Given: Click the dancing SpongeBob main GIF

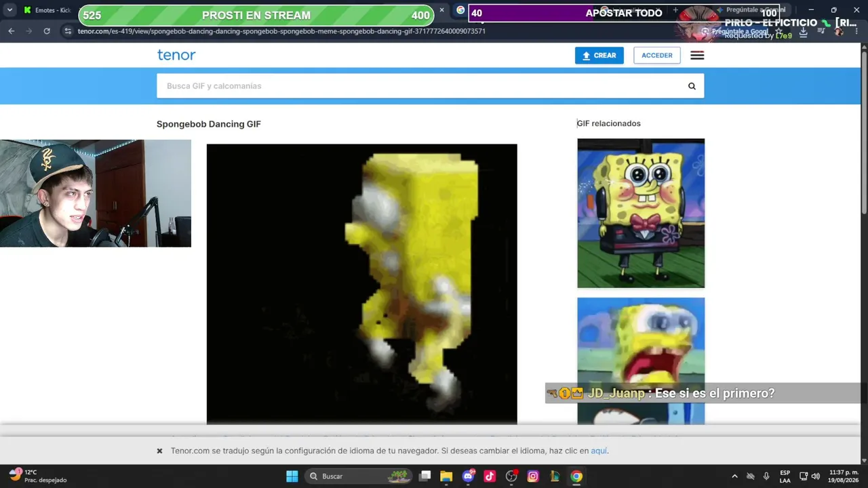Looking at the screenshot, I should (362, 284).
